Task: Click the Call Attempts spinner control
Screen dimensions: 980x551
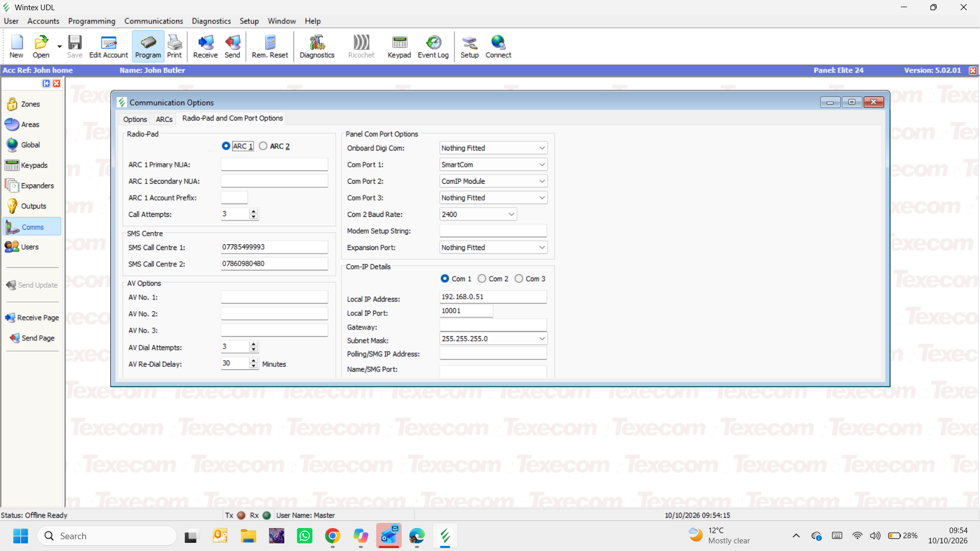Action: tap(253, 214)
